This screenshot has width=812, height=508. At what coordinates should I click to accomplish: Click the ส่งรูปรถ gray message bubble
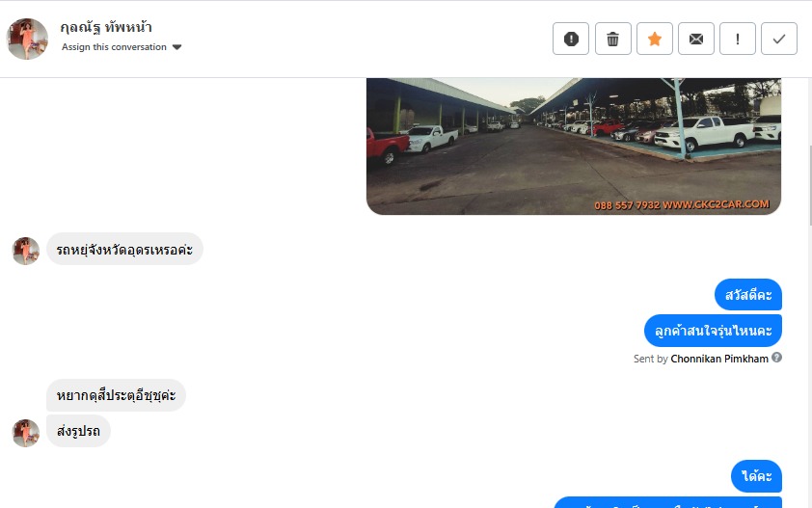tap(78, 431)
